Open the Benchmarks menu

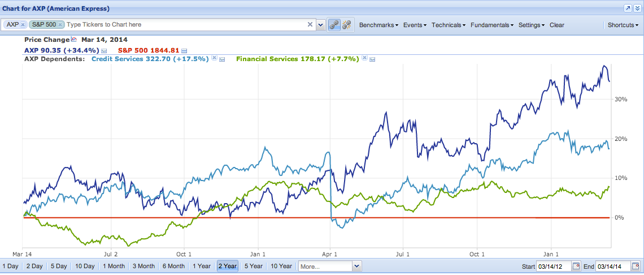tap(378, 25)
